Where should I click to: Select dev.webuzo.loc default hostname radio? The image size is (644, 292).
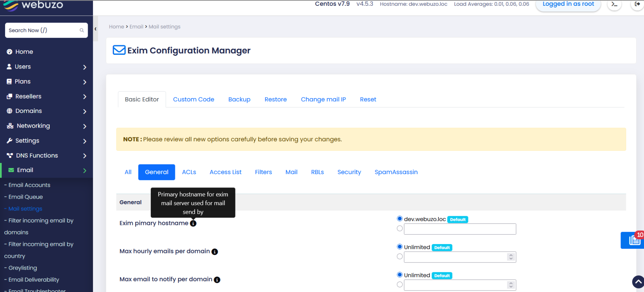tap(400, 218)
